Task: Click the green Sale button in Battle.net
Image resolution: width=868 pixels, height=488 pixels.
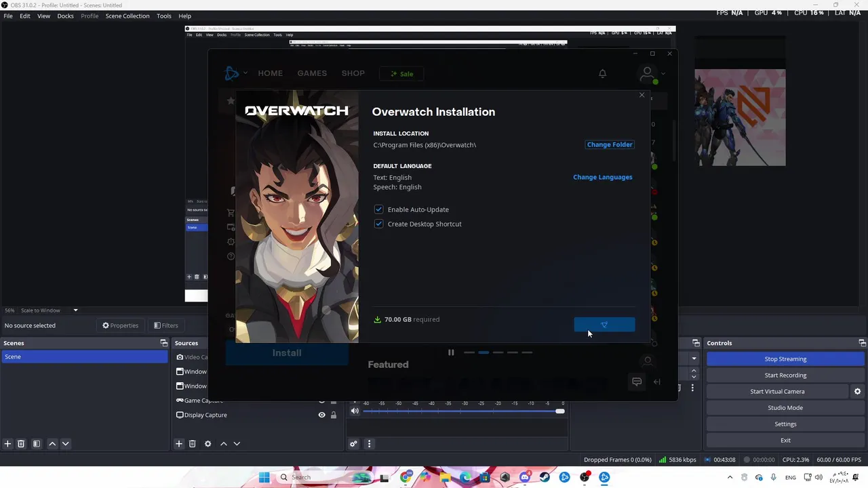Action: 401,73
